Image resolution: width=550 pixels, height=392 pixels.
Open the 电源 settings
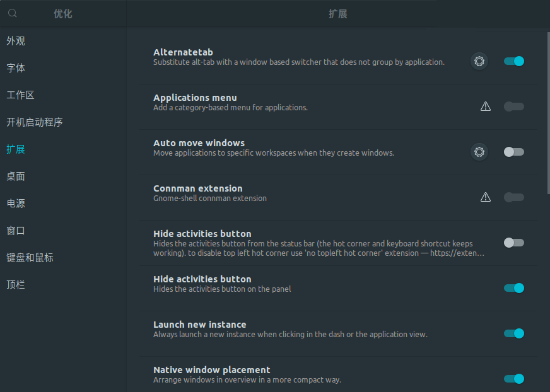[16, 204]
